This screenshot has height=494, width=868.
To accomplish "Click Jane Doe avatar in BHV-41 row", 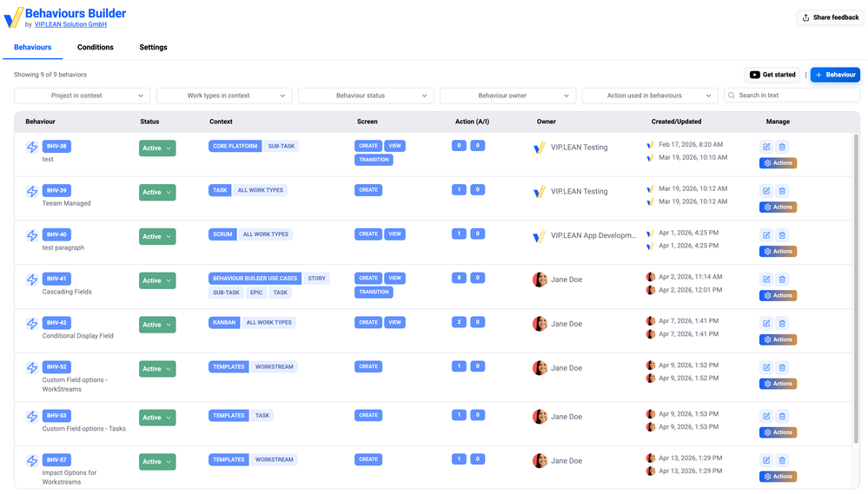I will point(540,280).
